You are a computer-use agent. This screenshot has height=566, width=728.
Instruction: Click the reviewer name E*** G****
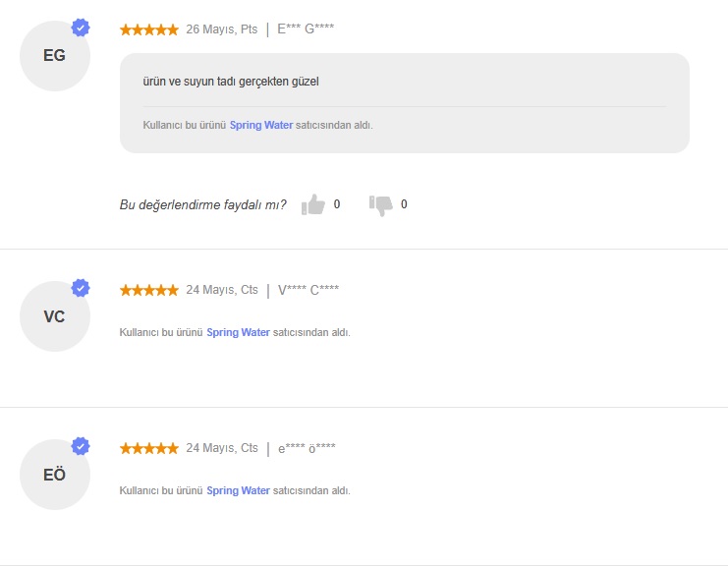(x=306, y=28)
